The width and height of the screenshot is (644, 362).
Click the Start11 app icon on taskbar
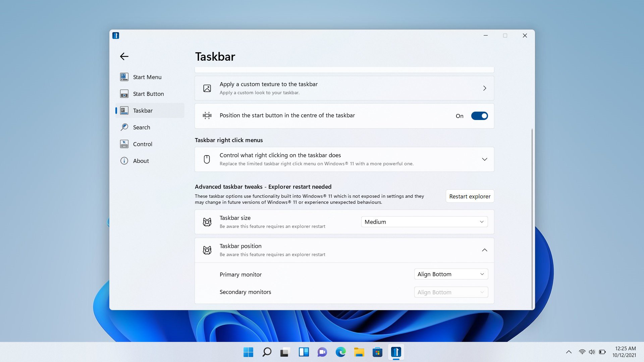[x=396, y=352]
